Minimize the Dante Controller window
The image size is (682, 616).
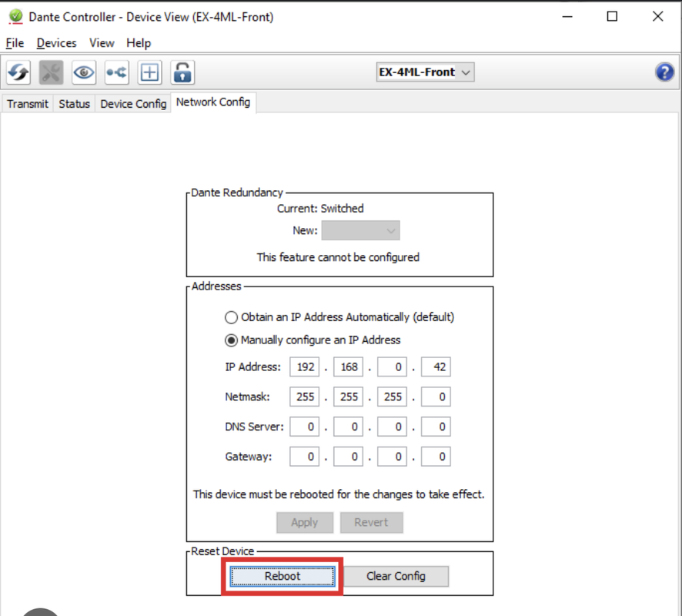click(567, 16)
